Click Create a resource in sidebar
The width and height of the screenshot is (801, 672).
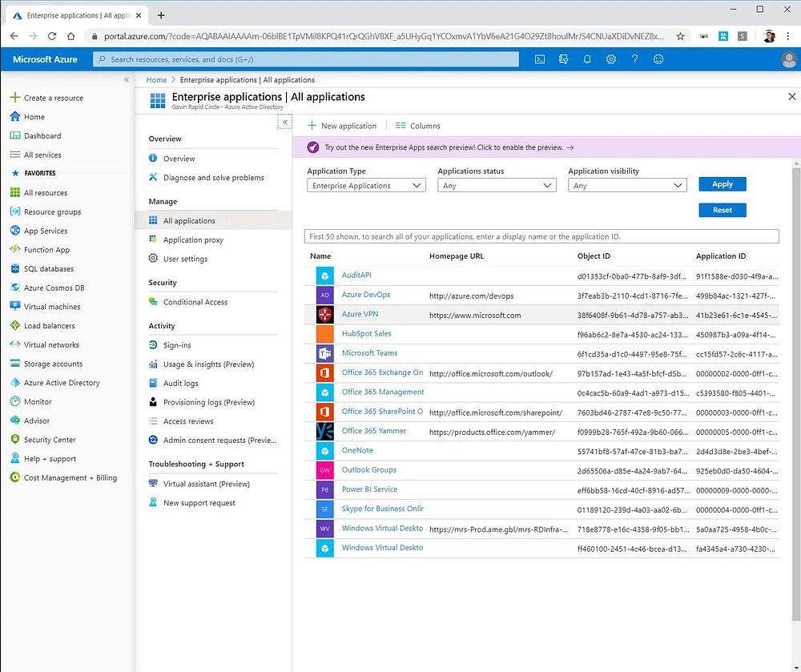53,98
